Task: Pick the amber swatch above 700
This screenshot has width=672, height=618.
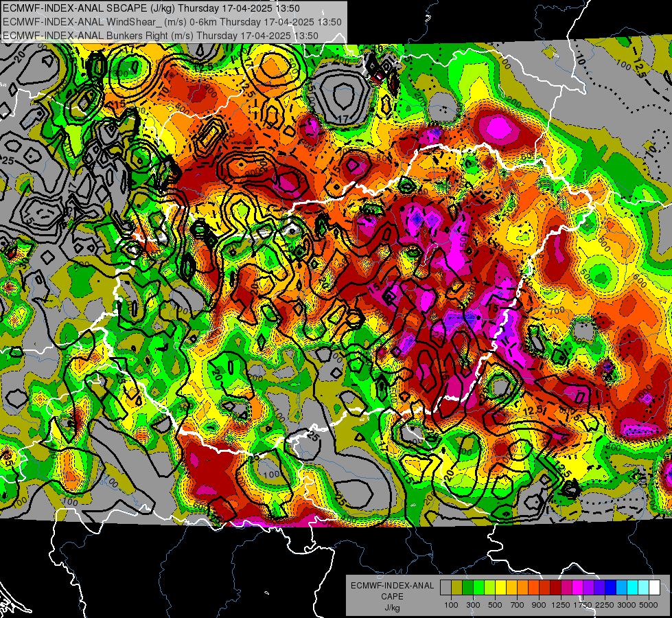Action: point(511,587)
